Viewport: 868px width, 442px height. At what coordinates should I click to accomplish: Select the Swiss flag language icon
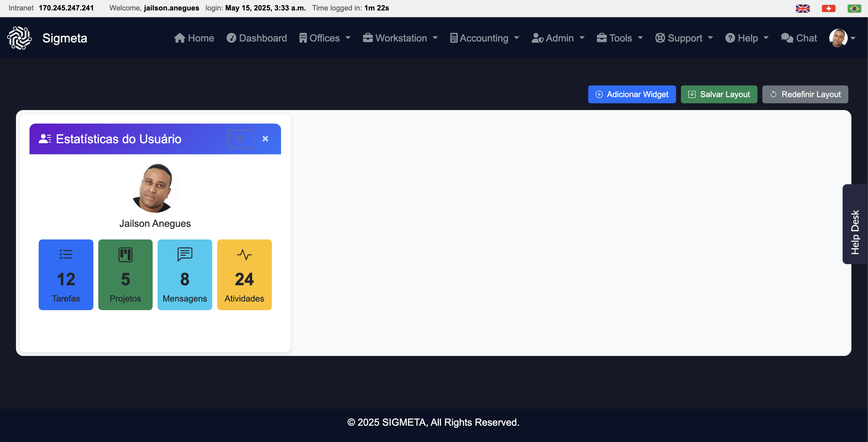coord(828,8)
